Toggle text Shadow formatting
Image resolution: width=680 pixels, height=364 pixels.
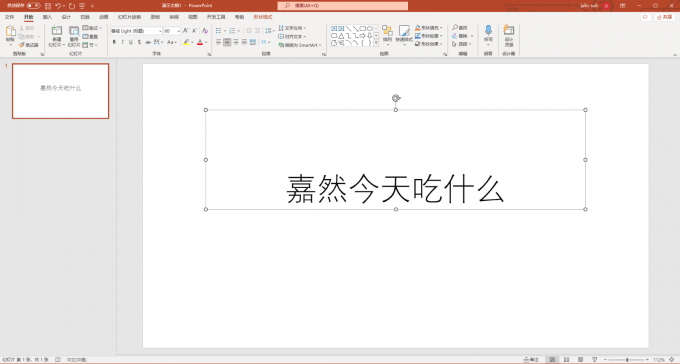click(x=139, y=42)
